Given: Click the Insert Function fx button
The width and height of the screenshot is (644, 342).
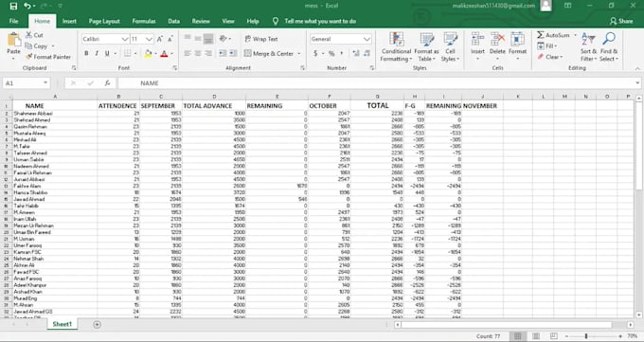Looking at the screenshot, I should (x=107, y=83).
